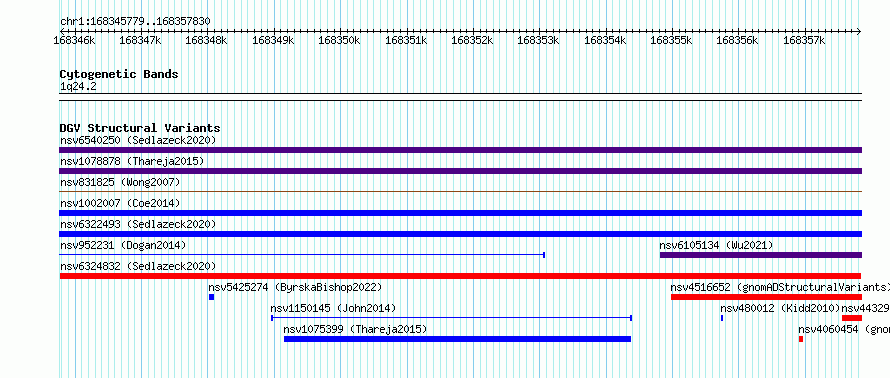Click the 168350k ruler position label
Image resolution: width=890 pixels, height=378 pixels.
[339, 40]
